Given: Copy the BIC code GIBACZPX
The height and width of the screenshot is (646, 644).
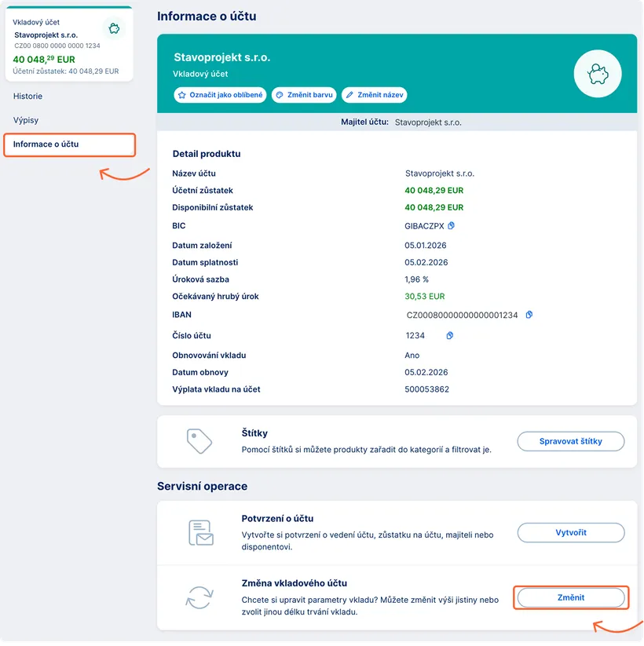Looking at the screenshot, I should (451, 226).
